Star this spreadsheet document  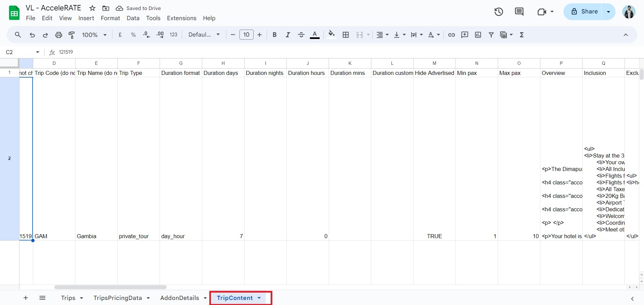(93, 8)
